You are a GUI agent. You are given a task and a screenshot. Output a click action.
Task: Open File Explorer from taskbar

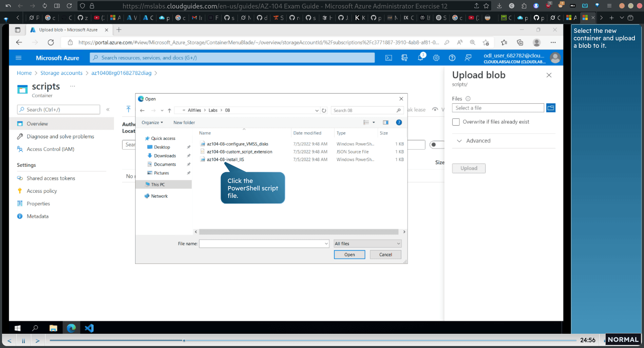[x=53, y=328]
